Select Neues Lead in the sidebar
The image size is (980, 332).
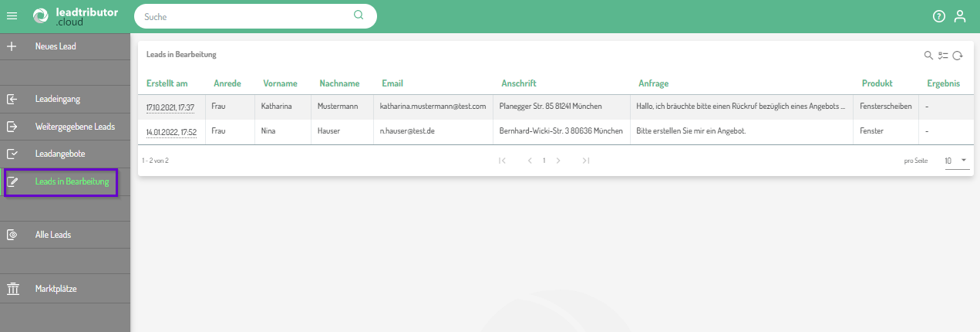pos(56,46)
